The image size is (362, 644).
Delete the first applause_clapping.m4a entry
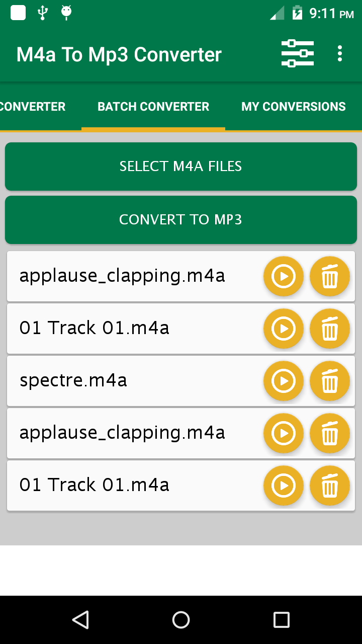[329, 276]
